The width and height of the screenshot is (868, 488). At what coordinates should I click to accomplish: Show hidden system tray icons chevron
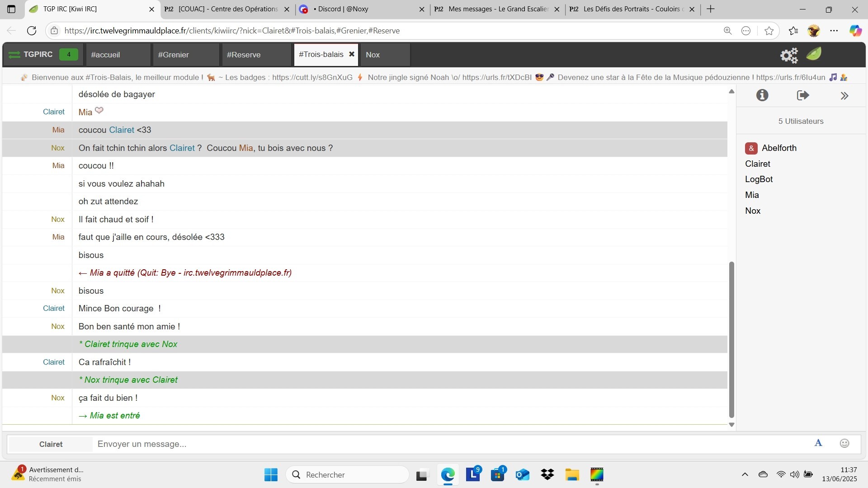pyautogui.click(x=745, y=474)
